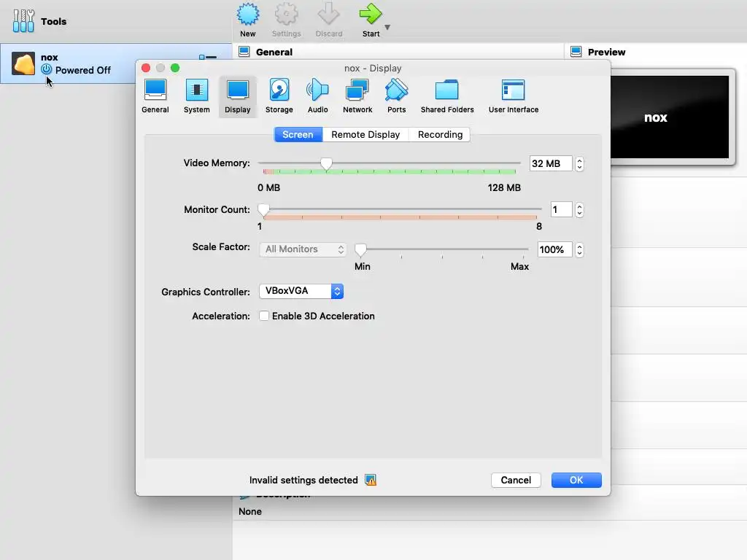Open the Ports settings category
Viewport: 747px width, 560px height.
click(396, 96)
